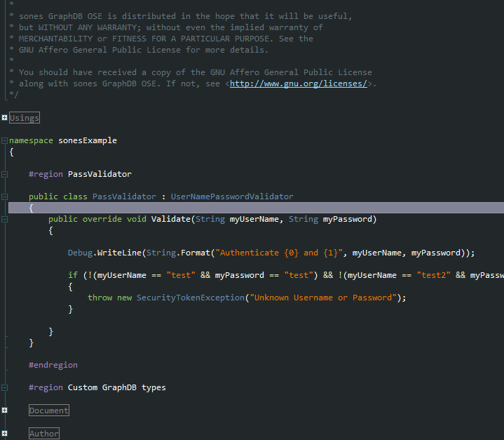Click the collapsed Usings box label
504x440 pixels.
[x=25, y=118]
